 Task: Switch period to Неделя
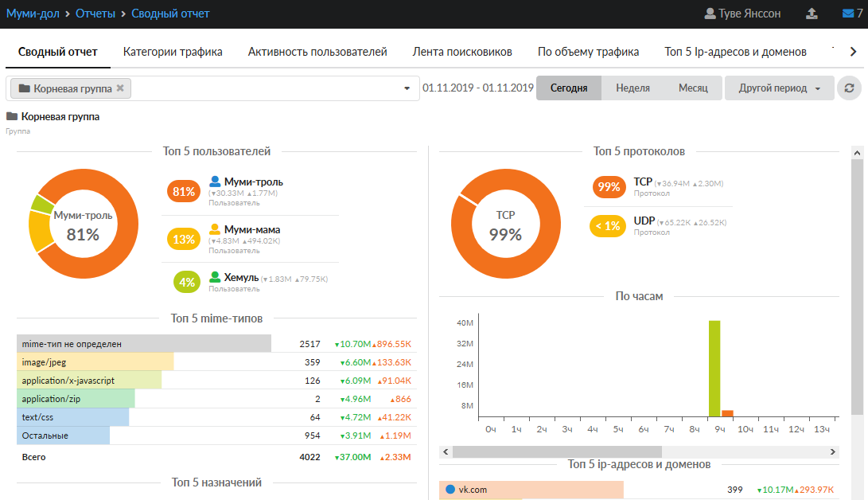pos(633,88)
